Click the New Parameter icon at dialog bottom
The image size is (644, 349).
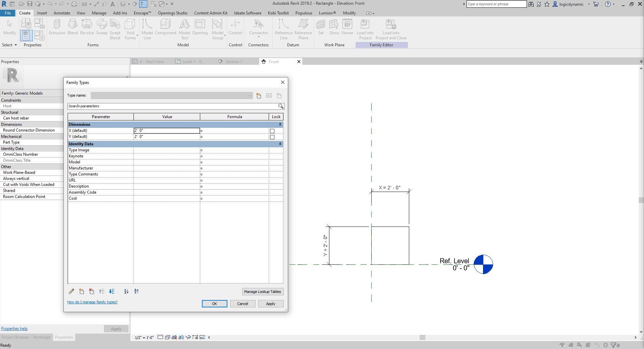coord(82,291)
